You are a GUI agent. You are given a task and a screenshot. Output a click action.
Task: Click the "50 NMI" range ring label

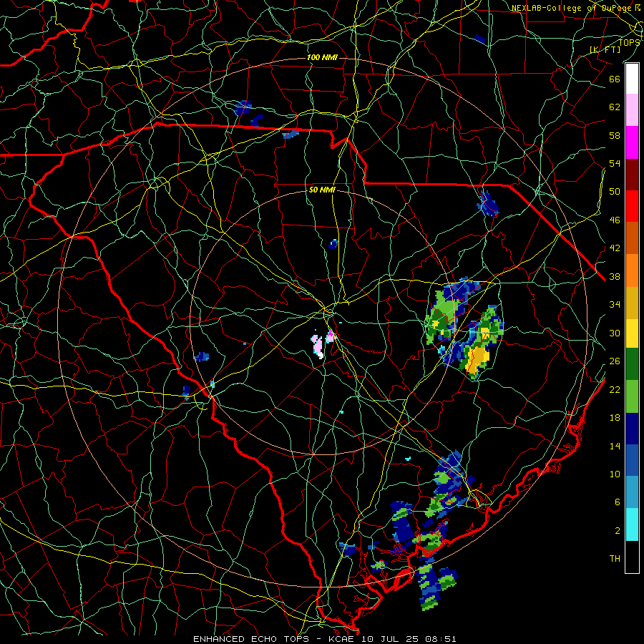pos(322,190)
